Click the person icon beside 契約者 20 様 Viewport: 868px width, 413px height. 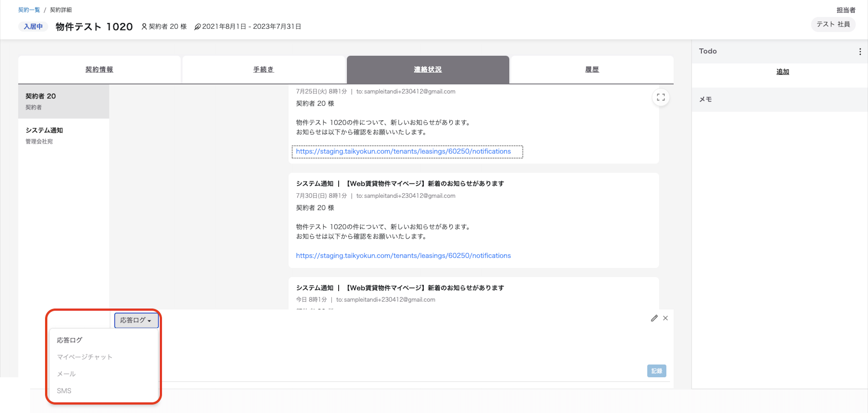coord(144,26)
